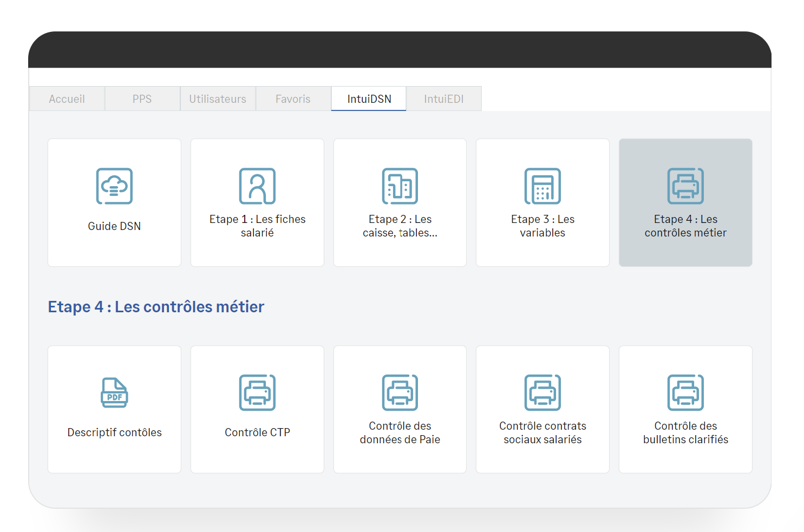Select the printer icon for Contrôle des données de Paie
This screenshot has width=804, height=532.
(x=400, y=393)
